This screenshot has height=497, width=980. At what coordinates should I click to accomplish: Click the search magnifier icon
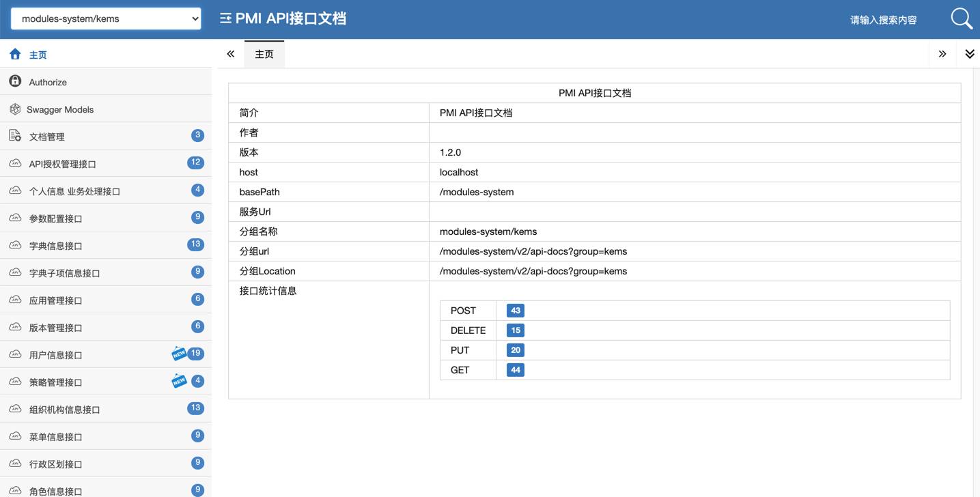coord(962,18)
